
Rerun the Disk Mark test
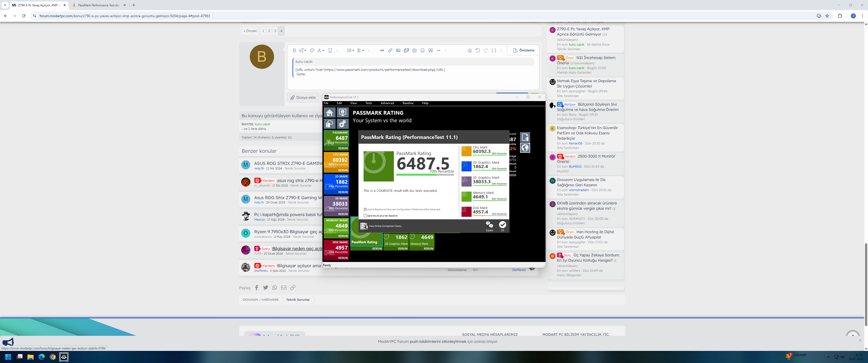[343, 258]
